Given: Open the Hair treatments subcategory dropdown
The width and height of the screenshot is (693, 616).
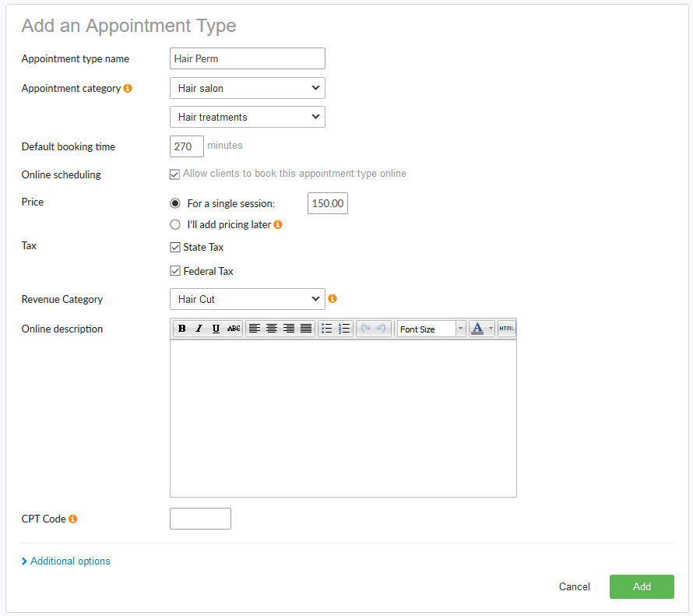Looking at the screenshot, I should 247,117.
